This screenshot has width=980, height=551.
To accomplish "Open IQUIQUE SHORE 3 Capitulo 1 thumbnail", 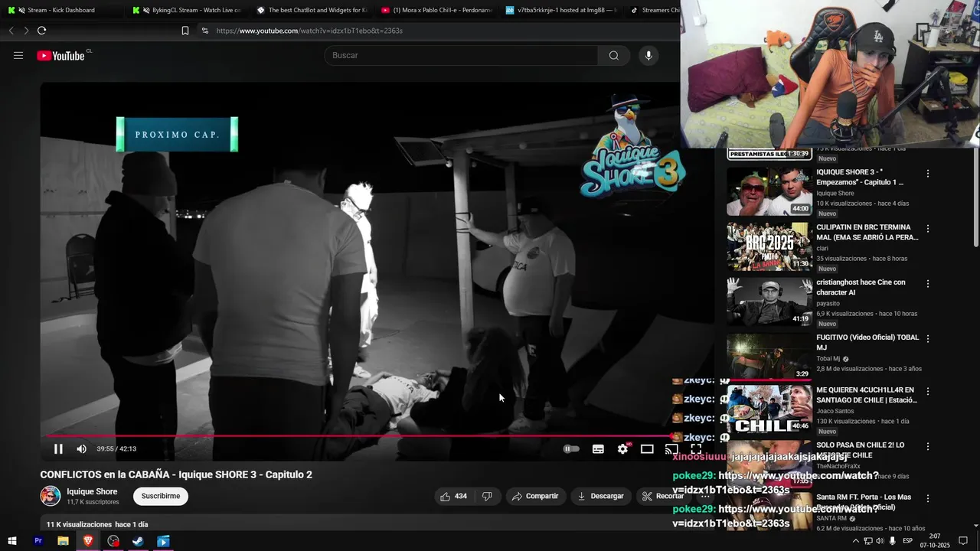I will (769, 191).
